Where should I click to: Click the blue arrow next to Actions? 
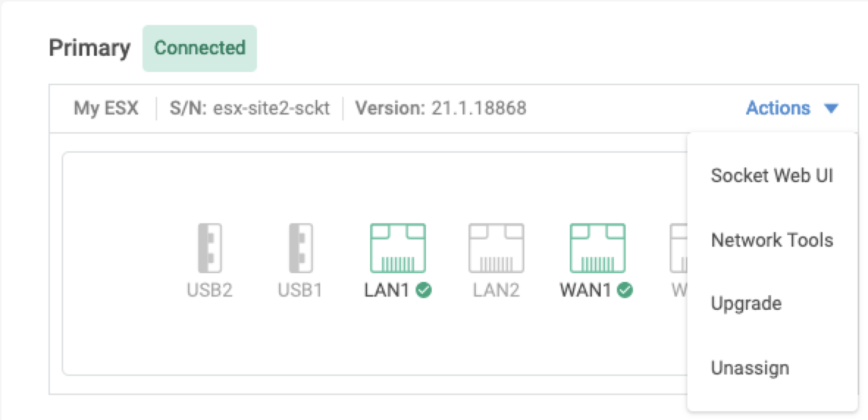click(x=831, y=109)
